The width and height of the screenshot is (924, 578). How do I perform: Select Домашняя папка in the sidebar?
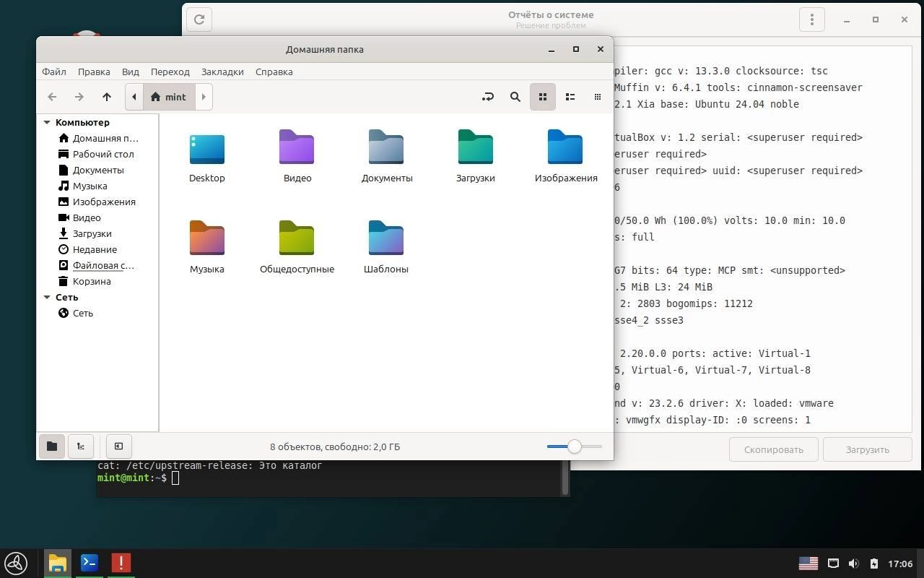click(x=97, y=138)
